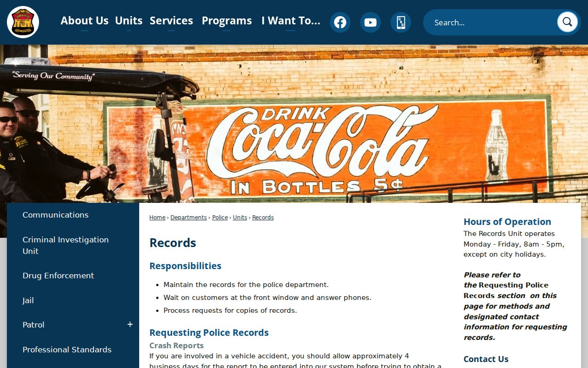588x368 pixels.
Task: Click the Hours of Operation heading
Action: (x=507, y=222)
